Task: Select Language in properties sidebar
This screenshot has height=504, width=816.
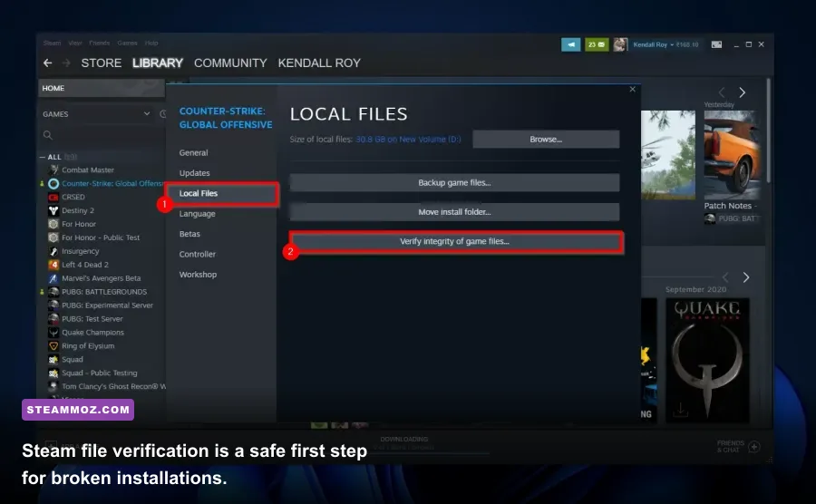Action: (x=198, y=214)
